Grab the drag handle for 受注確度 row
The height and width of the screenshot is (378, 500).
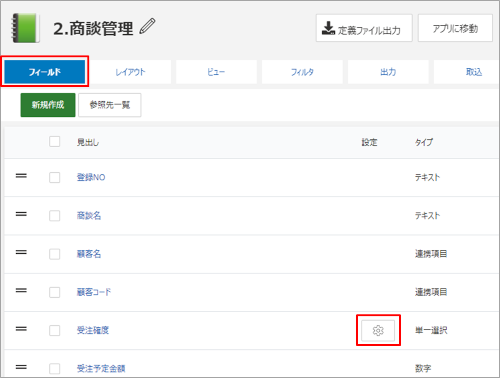21,329
